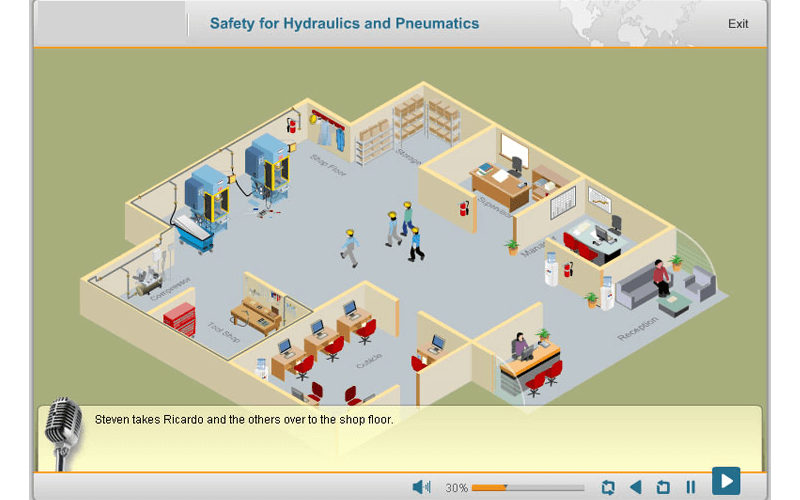The image size is (800, 500).
Task: Click the lone worker walking behind the group
Action: click(350, 247)
